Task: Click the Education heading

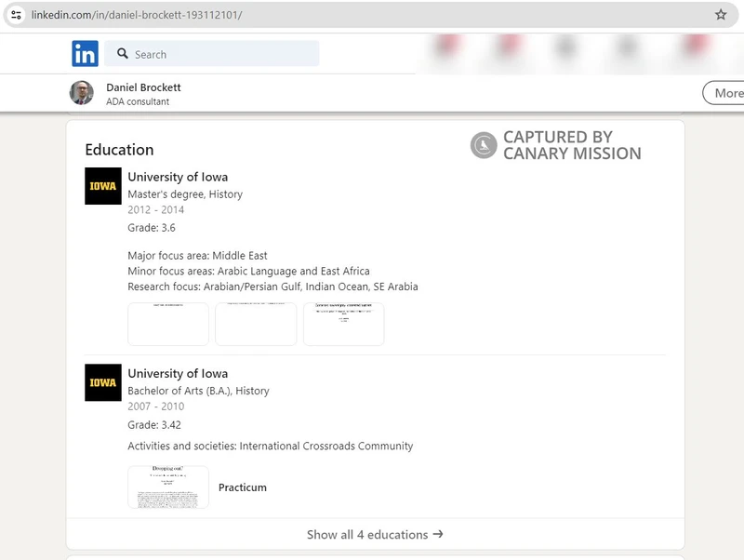Action: (x=119, y=150)
